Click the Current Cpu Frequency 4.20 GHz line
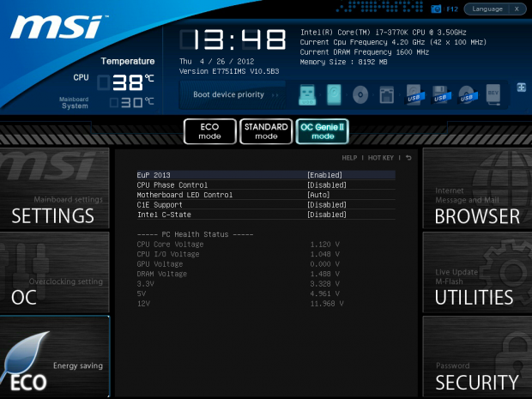532x399 pixels. 393,42
